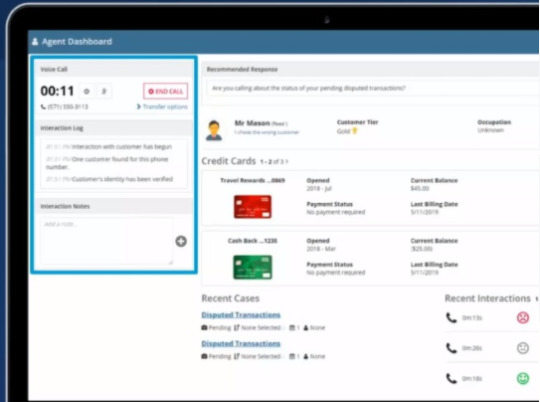Add the note with the plus icon

click(181, 241)
